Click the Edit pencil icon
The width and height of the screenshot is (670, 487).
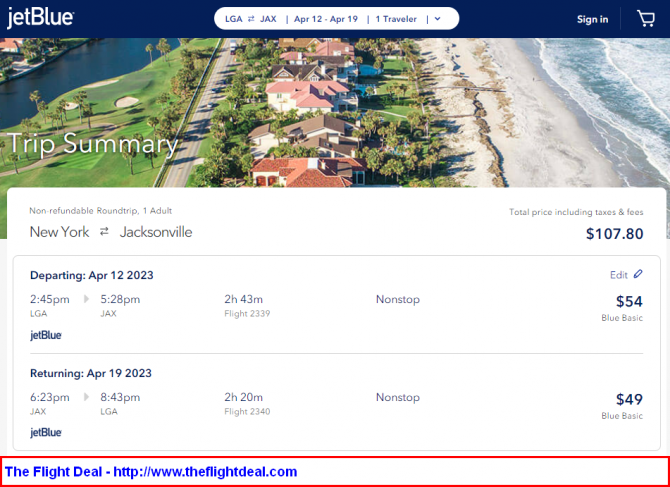pos(638,274)
